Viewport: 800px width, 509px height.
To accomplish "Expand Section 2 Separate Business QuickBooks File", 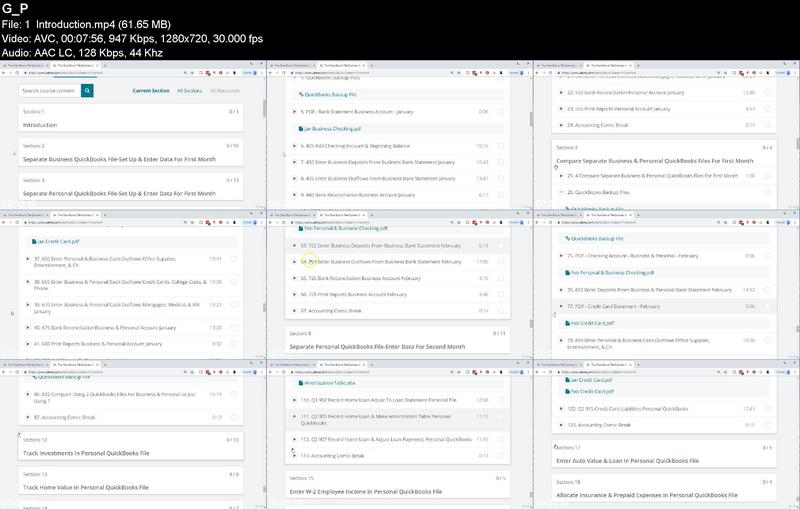I will pos(131,152).
